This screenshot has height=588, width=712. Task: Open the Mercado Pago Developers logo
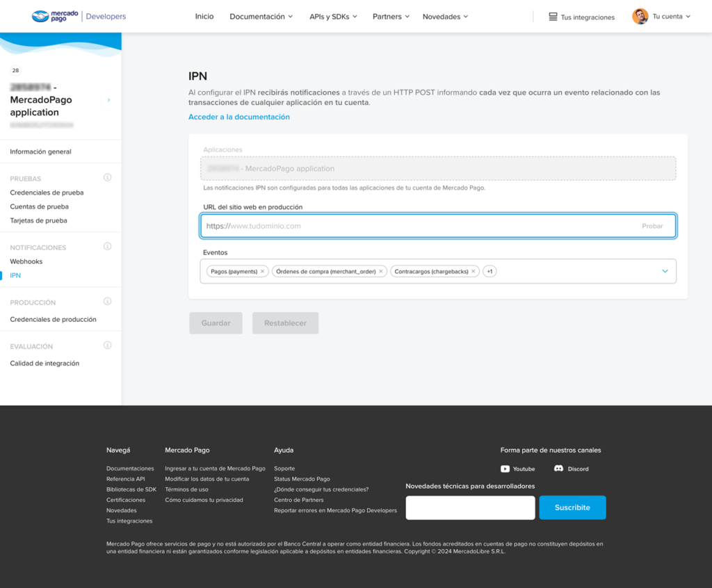[x=79, y=17]
